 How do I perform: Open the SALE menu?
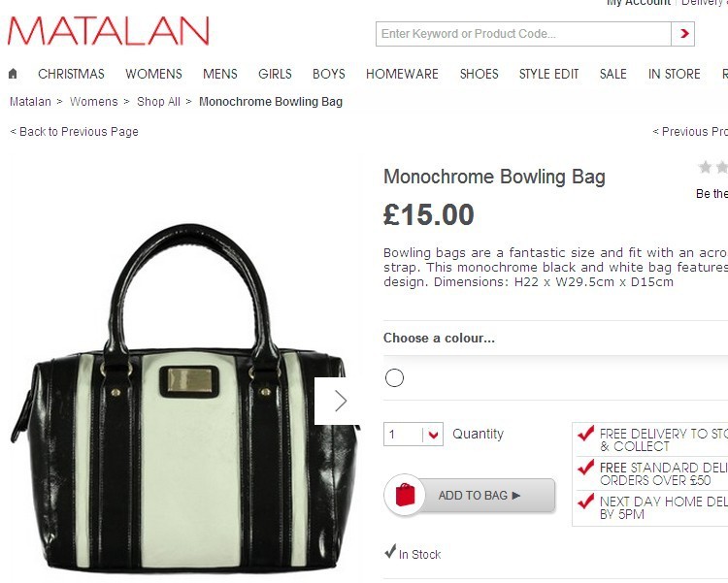pos(612,74)
